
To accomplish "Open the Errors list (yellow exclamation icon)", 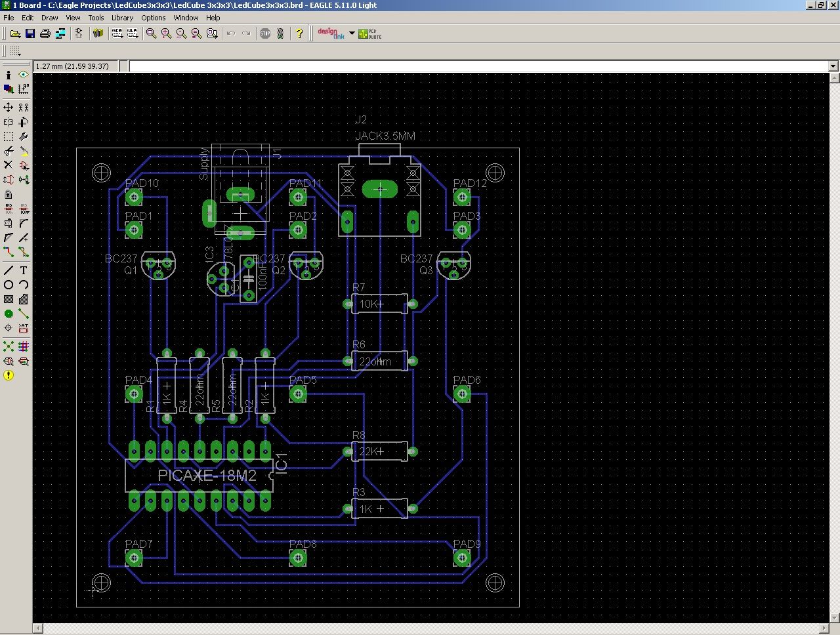I will tap(9, 376).
